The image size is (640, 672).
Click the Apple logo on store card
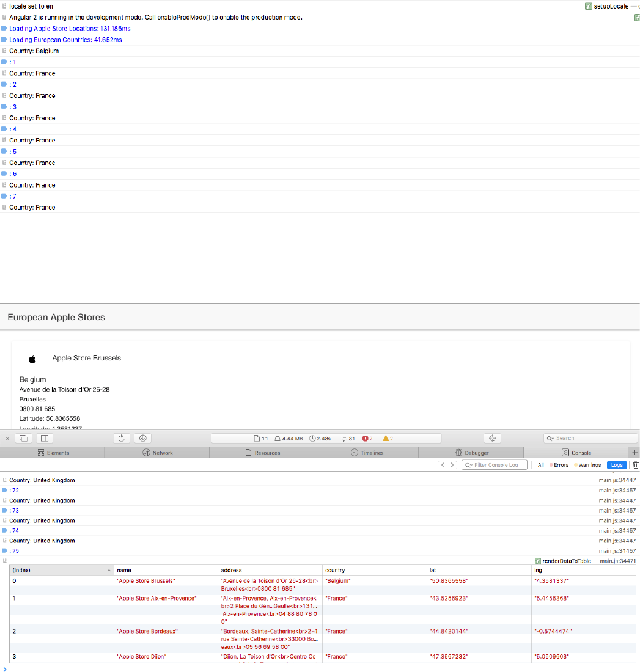[x=32, y=359]
